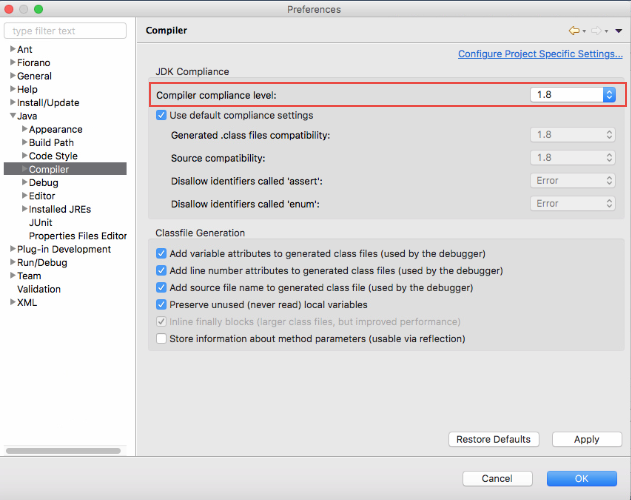Expand the Ant preferences node
Viewport: 631px width, 500px height.
click(x=13, y=49)
